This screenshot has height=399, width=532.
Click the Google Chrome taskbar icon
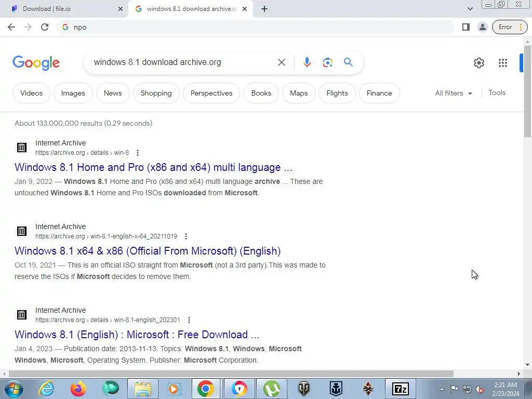point(206,389)
